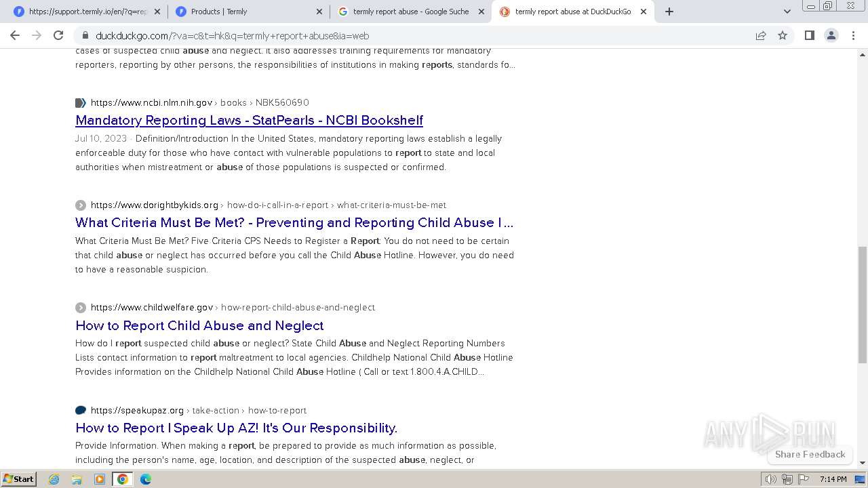Click the childwelfare.gov favicon
The height and width of the screenshot is (488, 868).
click(x=81, y=308)
